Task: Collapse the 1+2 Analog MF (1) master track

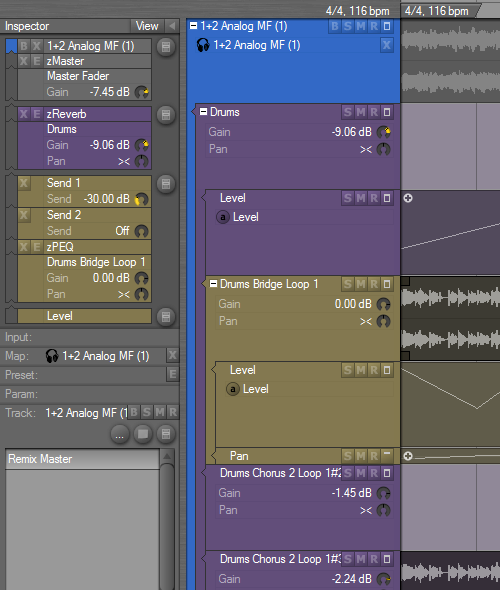Action: pos(193,26)
